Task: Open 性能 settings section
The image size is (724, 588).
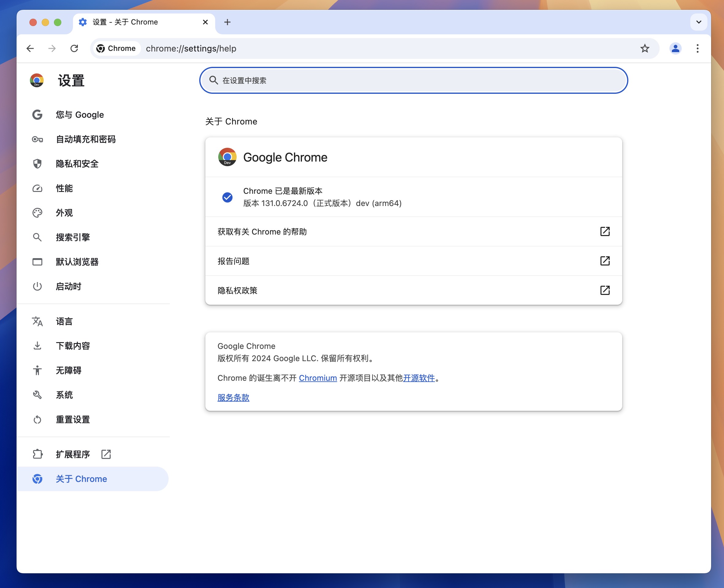Action: (93, 188)
